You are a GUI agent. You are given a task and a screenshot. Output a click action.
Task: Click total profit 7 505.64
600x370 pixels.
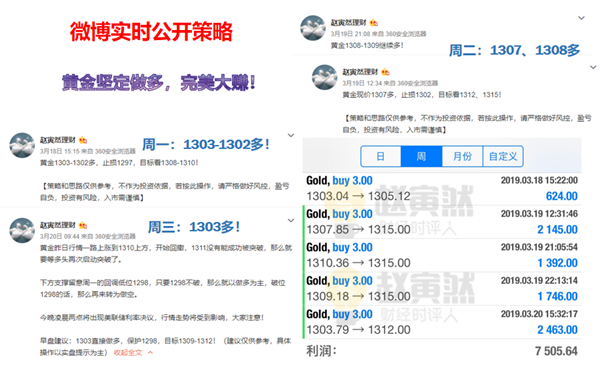click(x=556, y=351)
